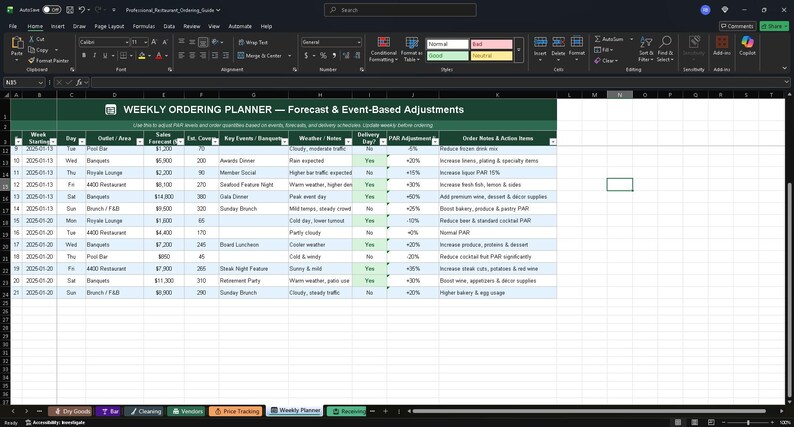Image resolution: width=794 pixels, height=427 pixels.
Task: Open the Outlet / Area filter dropdown
Action: (x=140, y=142)
